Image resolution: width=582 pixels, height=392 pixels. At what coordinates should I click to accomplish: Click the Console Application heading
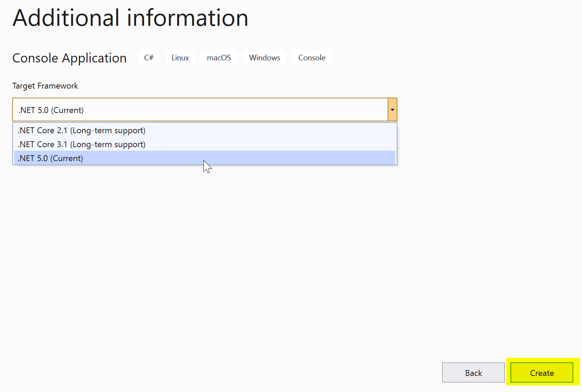pyautogui.click(x=69, y=58)
